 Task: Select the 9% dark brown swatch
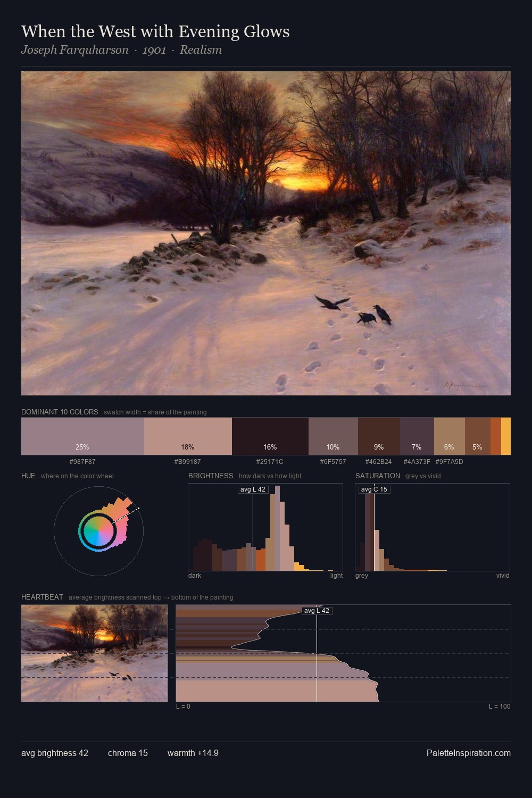[x=379, y=436]
